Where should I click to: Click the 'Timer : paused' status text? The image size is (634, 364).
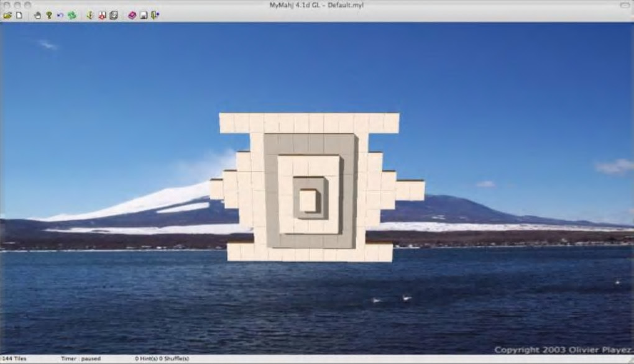[x=81, y=359]
